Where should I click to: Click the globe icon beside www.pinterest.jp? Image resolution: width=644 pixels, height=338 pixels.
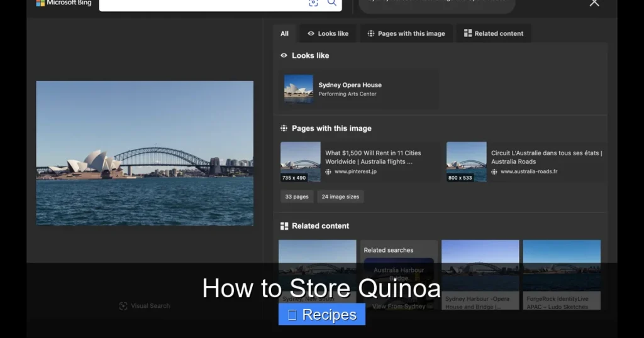pos(328,172)
